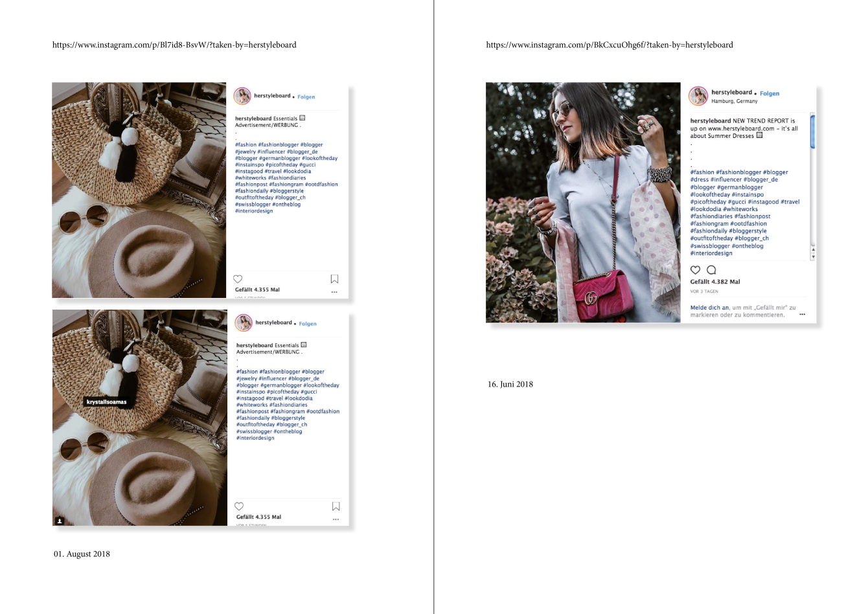
Task: Open the three-dot menu on the Summer Dresses post
Action: point(803,315)
